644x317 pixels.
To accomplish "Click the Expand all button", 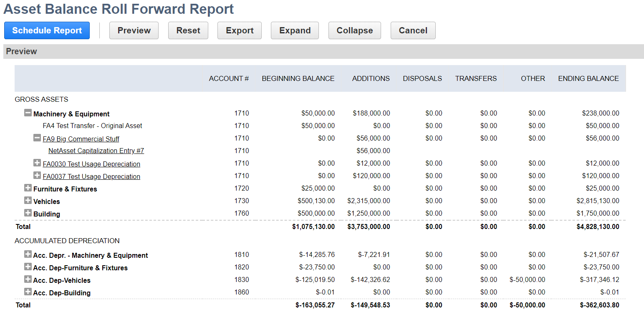I will click(x=295, y=30).
